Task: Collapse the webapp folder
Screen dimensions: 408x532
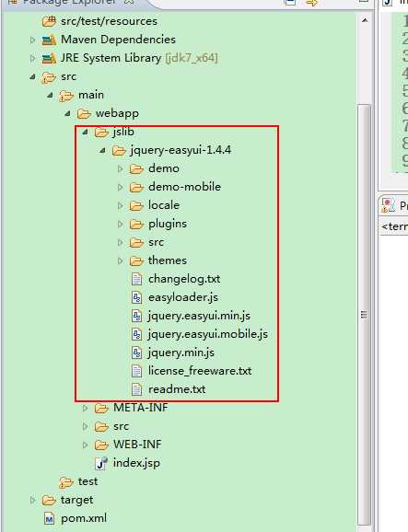Action: coord(68,113)
